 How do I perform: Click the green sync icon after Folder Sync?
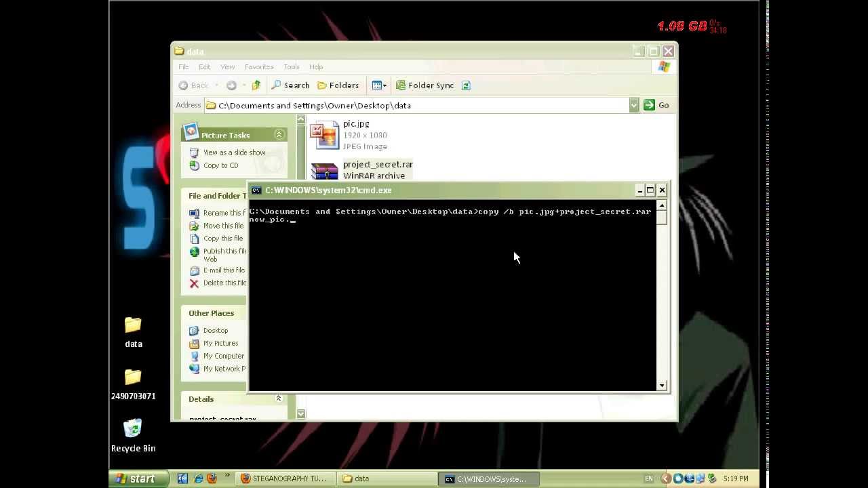pyautogui.click(x=466, y=85)
